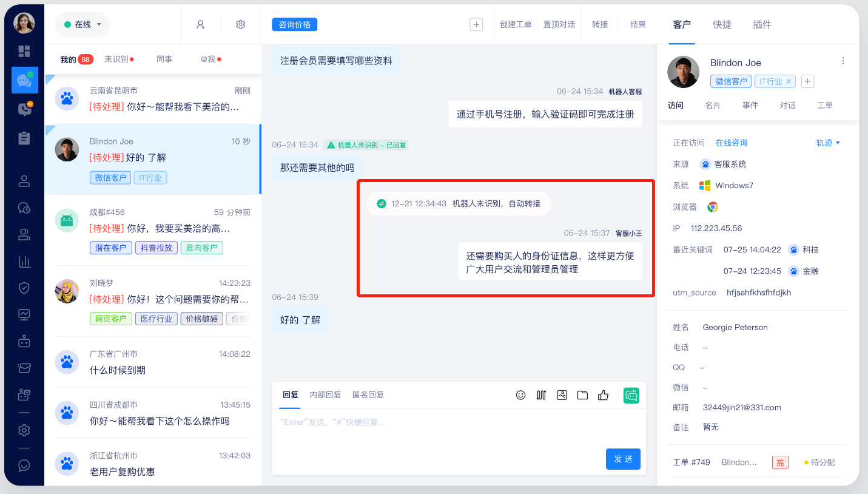
Task: Open the 成都#456 conversation
Action: (153, 230)
